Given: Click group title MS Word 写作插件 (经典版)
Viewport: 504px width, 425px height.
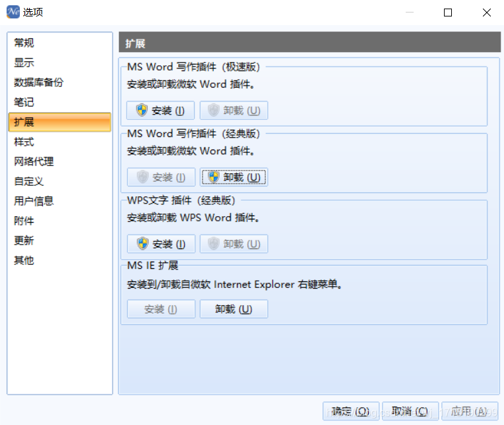Looking at the screenshot, I should point(193,134).
